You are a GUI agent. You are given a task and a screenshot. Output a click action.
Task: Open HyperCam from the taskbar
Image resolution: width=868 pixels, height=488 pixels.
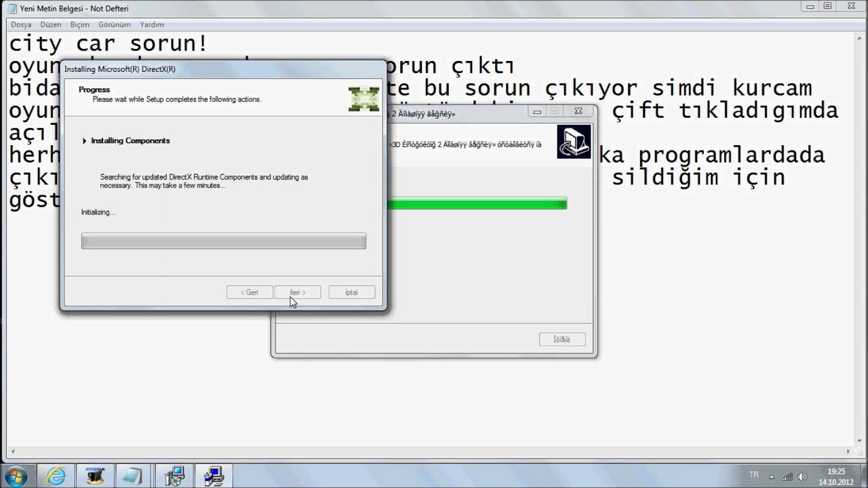click(x=95, y=476)
